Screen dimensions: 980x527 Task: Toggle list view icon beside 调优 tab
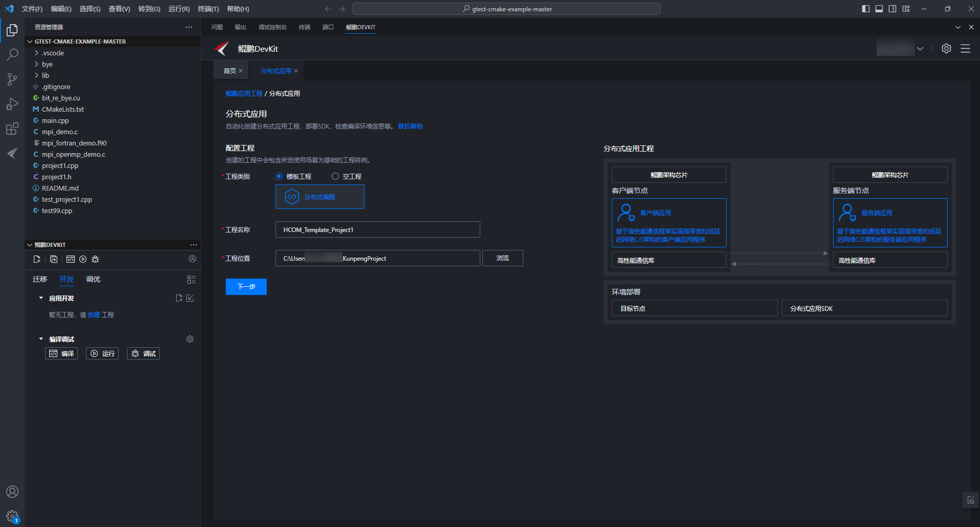tap(191, 280)
